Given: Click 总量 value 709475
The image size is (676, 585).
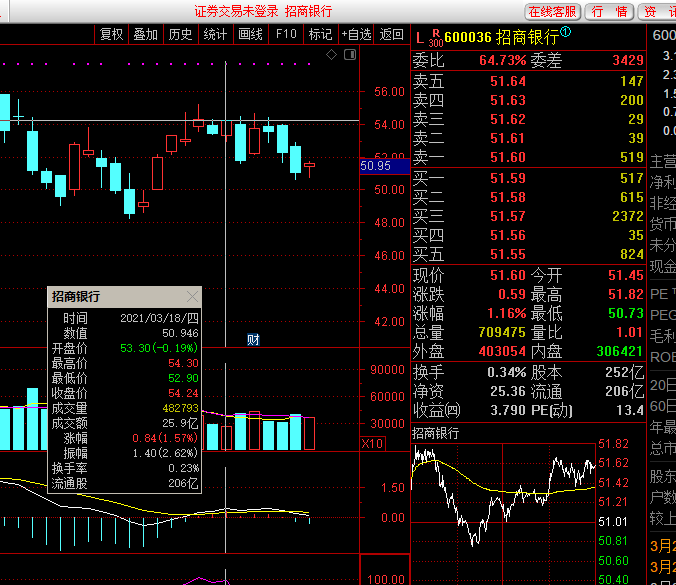Looking at the screenshot, I should 502,332.
